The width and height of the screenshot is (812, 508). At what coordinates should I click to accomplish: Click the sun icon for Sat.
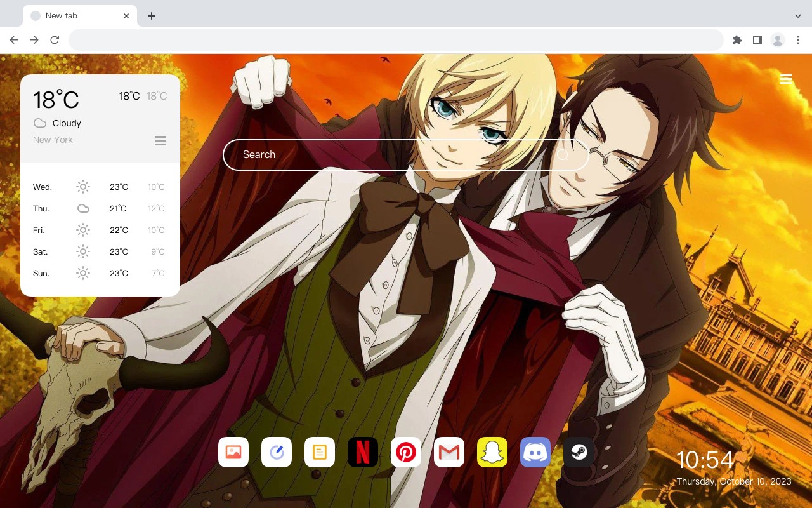tap(83, 251)
